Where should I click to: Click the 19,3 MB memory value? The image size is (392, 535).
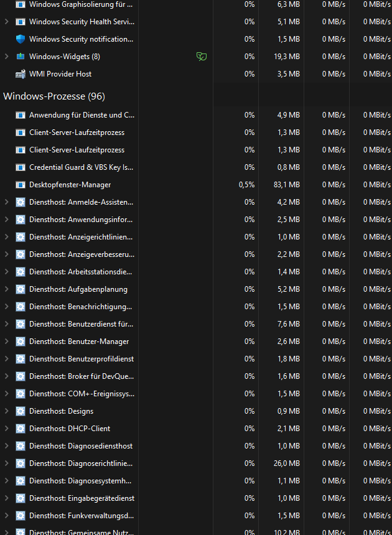pos(287,56)
